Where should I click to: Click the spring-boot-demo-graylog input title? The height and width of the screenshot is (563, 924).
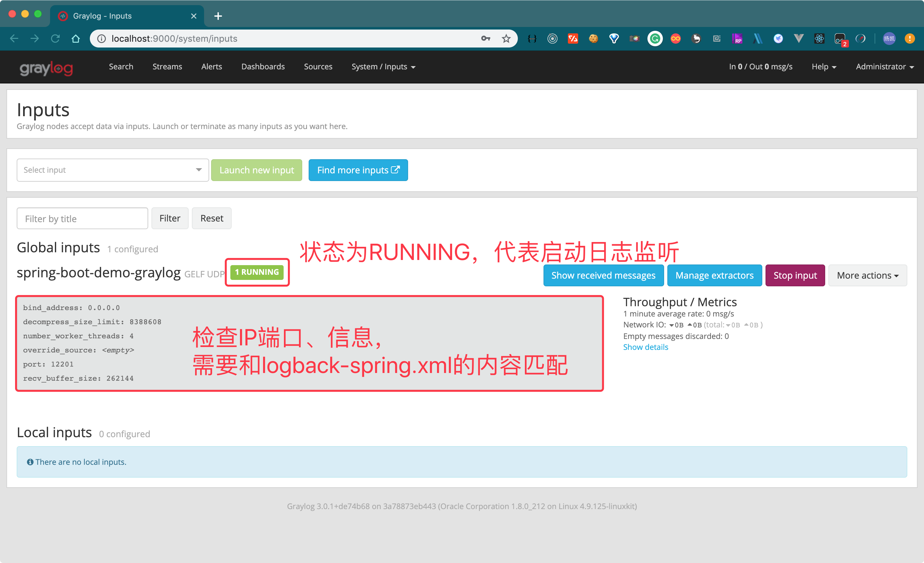pyautogui.click(x=98, y=273)
